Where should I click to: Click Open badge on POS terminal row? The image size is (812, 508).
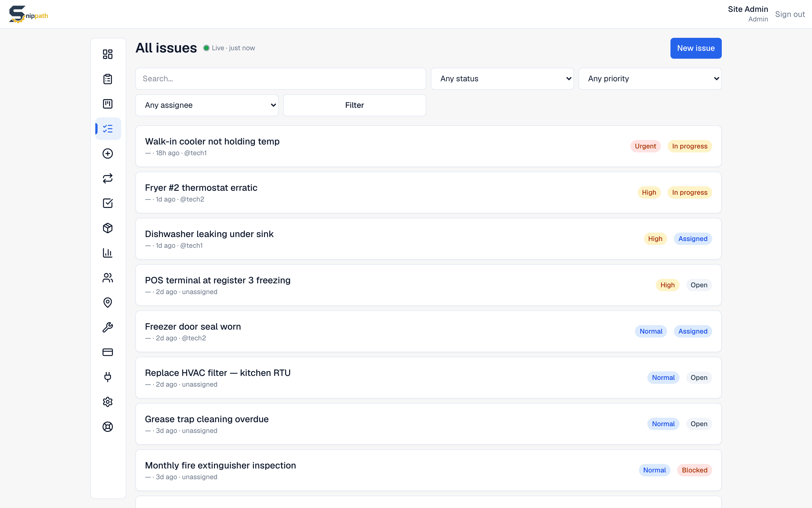(x=699, y=285)
